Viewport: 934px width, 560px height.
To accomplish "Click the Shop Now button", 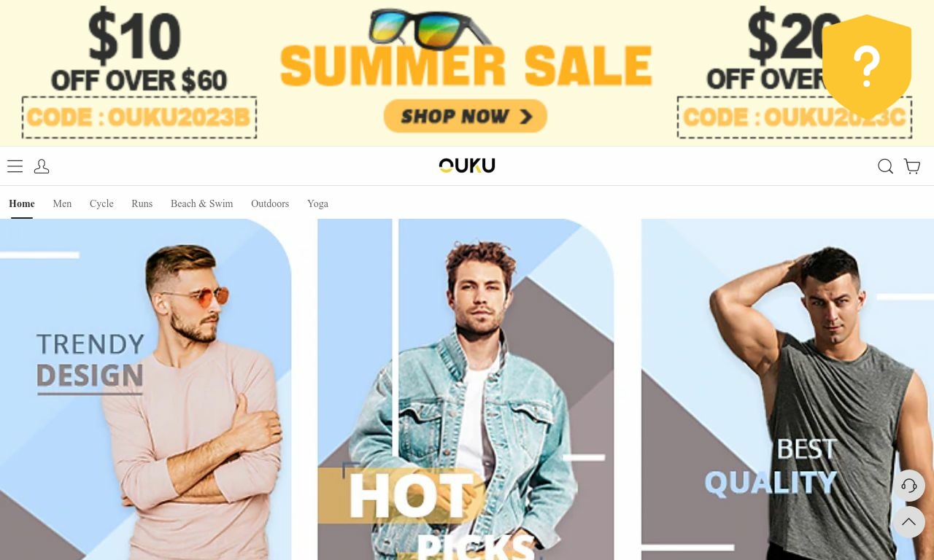I will pyautogui.click(x=466, y=116).
